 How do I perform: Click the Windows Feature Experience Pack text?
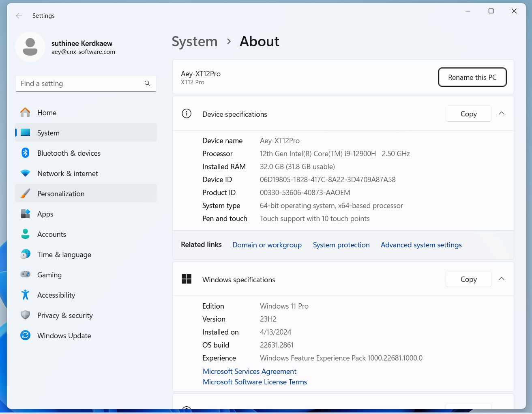tap(341, 358)
